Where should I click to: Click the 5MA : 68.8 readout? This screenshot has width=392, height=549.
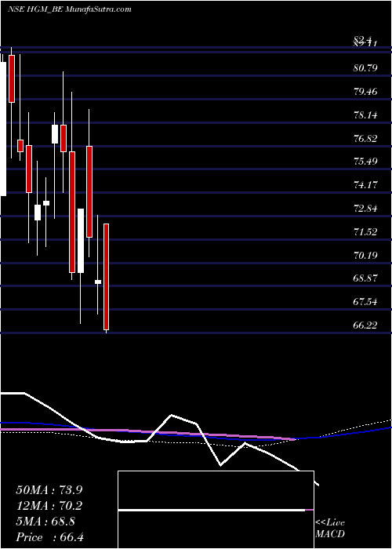pos(45,522)
